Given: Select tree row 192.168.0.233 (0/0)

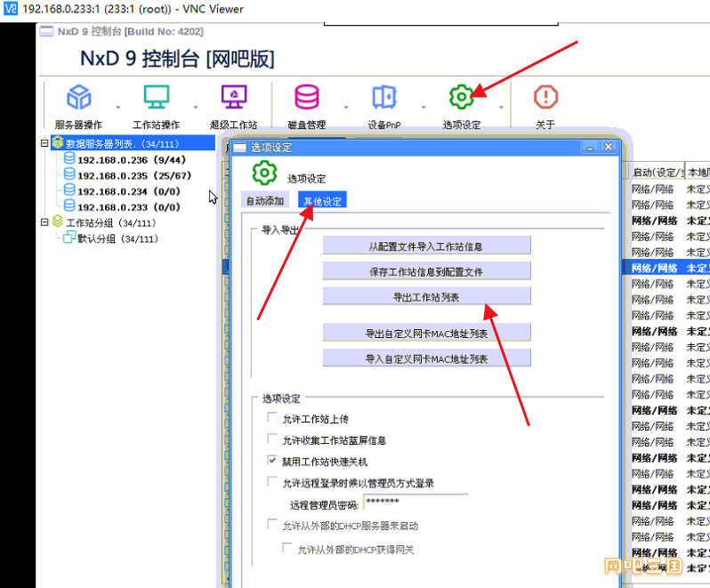Looking at the screenshot, I should coord(129,207).
